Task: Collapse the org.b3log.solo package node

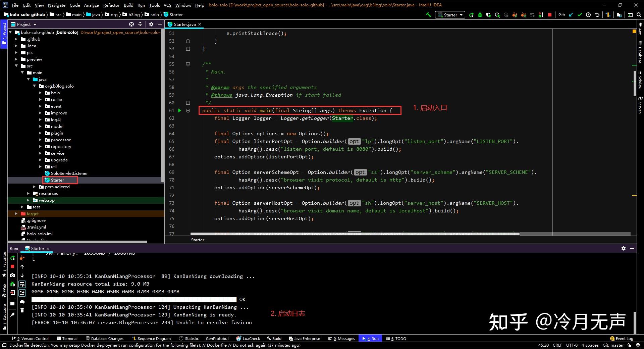Action: (34, 86)
